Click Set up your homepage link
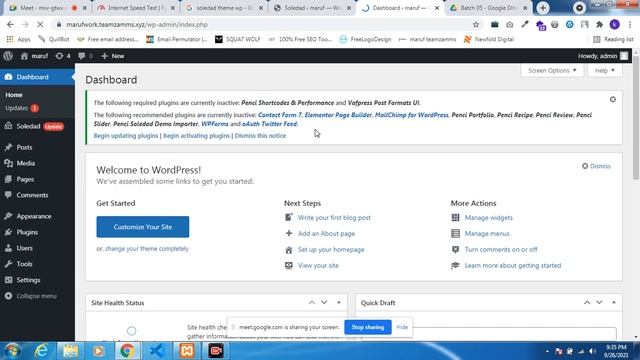Screen dimensions: 640x360 [x=331, y=249]
